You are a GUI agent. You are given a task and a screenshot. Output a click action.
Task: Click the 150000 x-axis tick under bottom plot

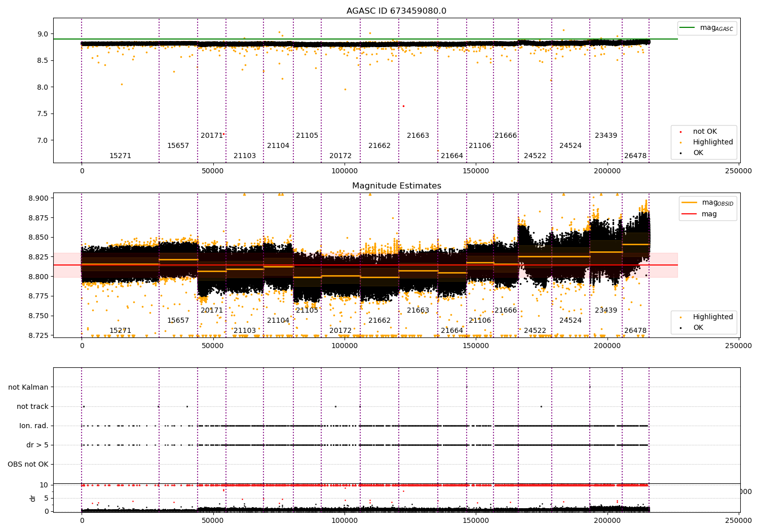click(476, 520)
